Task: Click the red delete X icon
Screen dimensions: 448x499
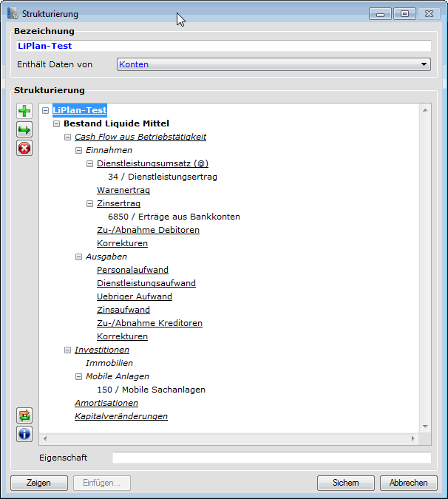Action: pos(24,149)
